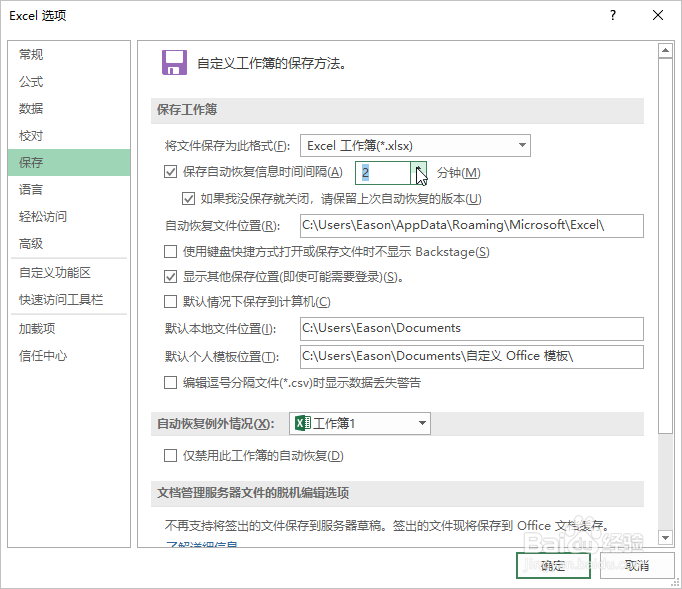Viewport: 682px width, 589px height.
Task: Open the 将文件保存为此格式 dropdown
Action: tap(415, 145)
